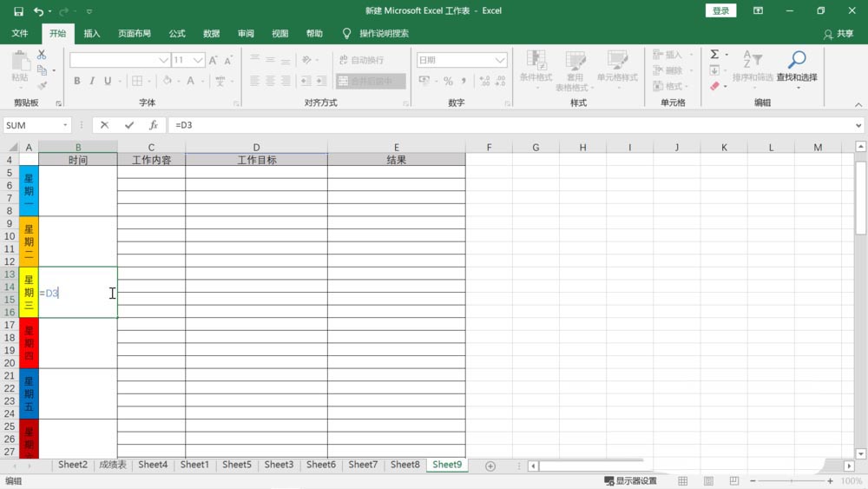Viewport: 868px width, 489px height.
Task: Click the Wrap Text 自动换行 button
Action: (x=361, y=60)
